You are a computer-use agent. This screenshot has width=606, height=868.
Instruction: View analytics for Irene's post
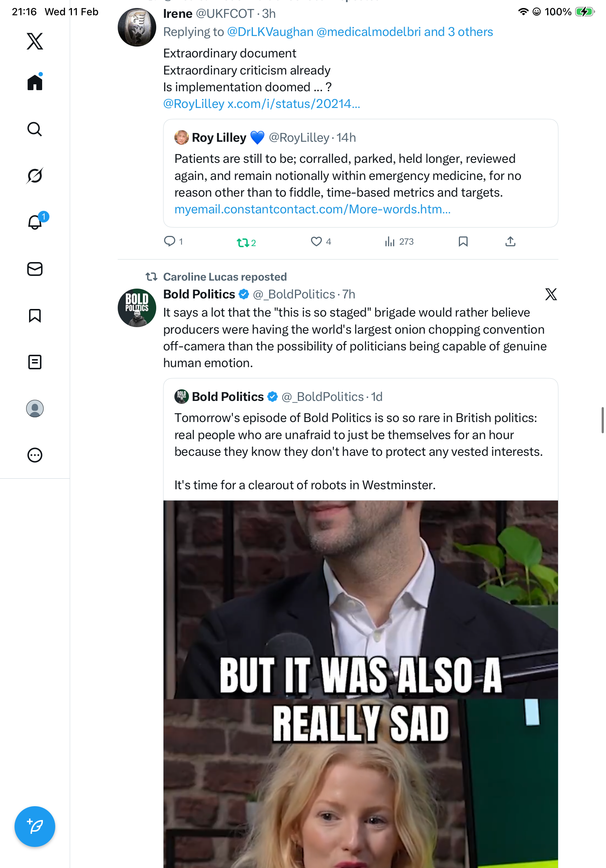click(x=389, y=242)
